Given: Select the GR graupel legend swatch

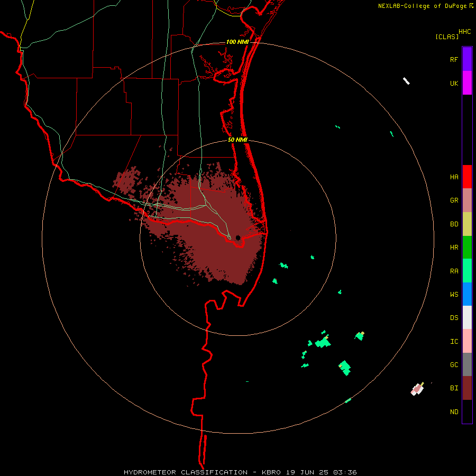Looking at the screenshot, I should click(467, 200).
